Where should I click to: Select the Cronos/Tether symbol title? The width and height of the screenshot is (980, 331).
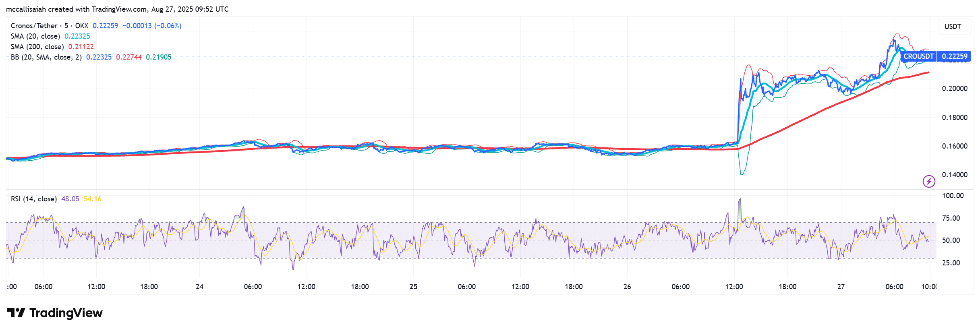coord(34,26)
